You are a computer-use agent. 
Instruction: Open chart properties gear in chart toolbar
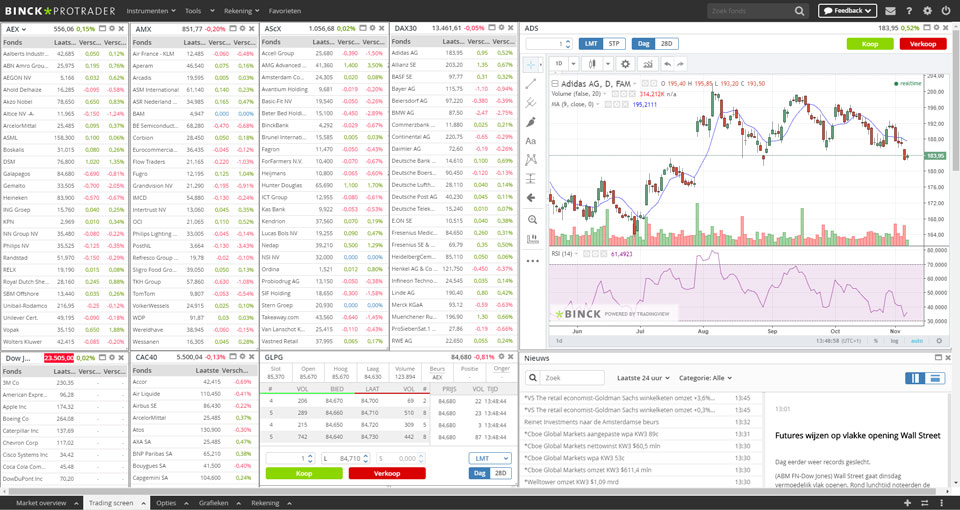pos(625,64)
